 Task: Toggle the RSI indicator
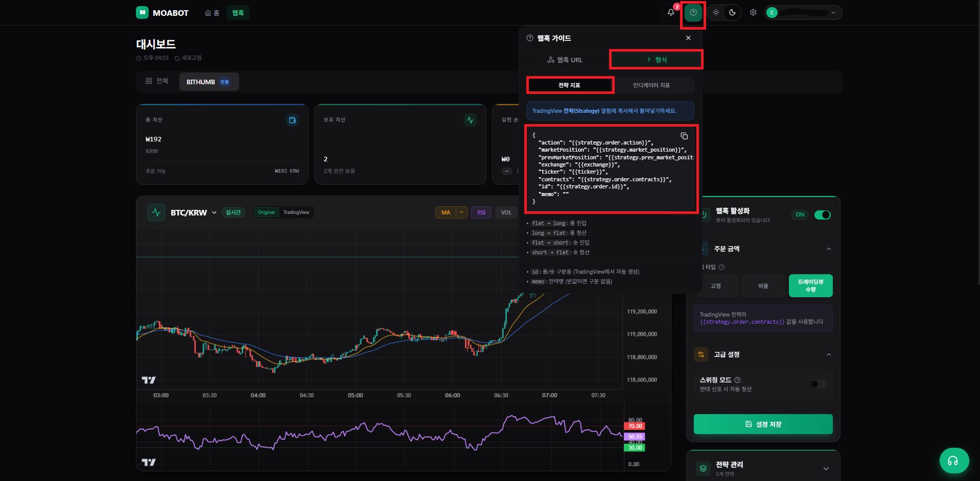pos(481,212)
